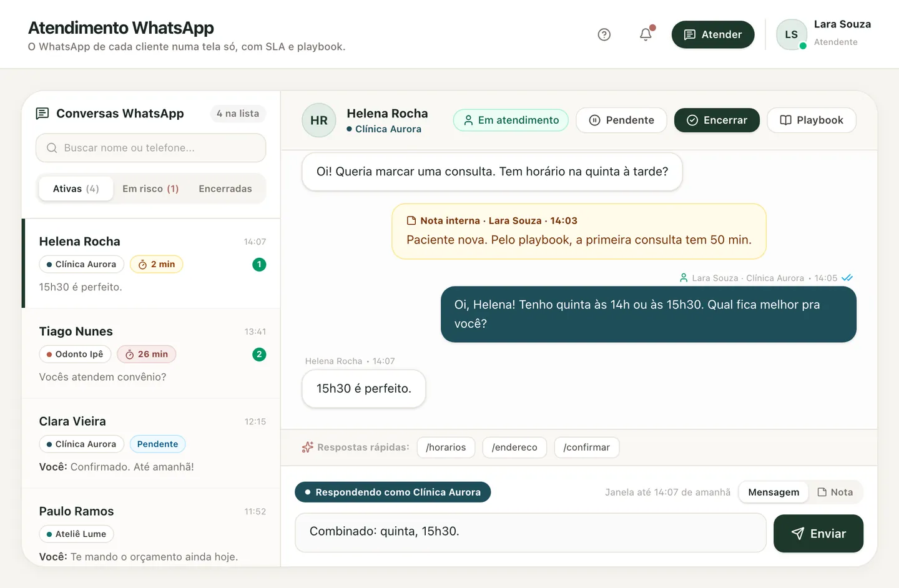This screenshot has width=899, height=588.
Task: Click the HR avatar in chat header
Action: (x=319, y=120)
